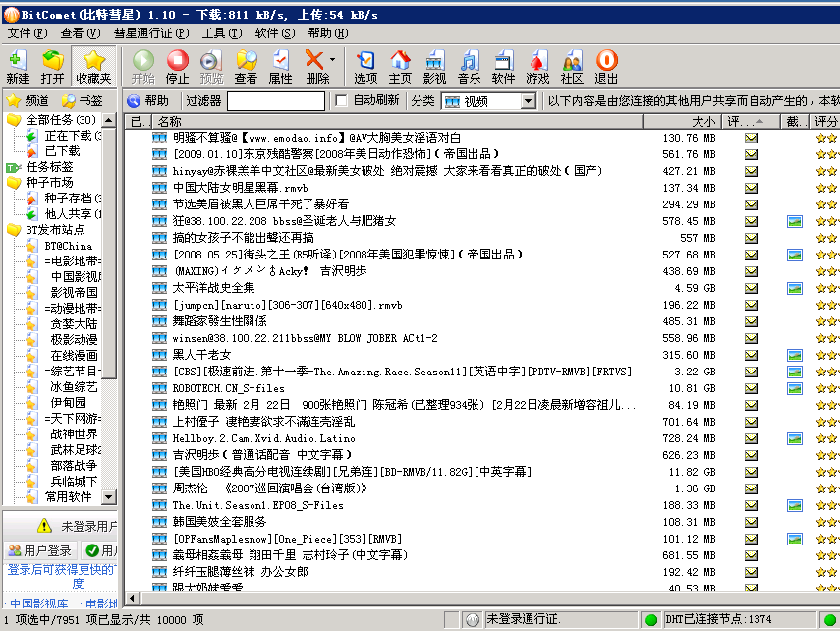The width and height of the screenshot is (840, 631).
Task: Select 常用软件 in the sidebar tree
Action: [68, 497]
